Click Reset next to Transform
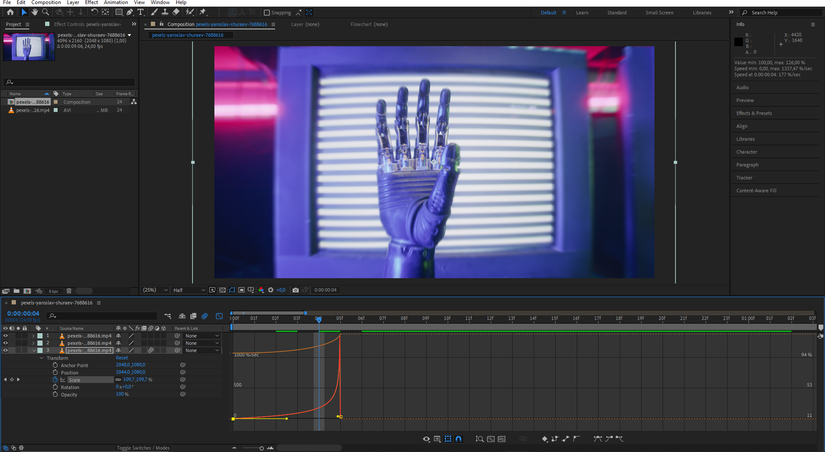 (122, 358)
